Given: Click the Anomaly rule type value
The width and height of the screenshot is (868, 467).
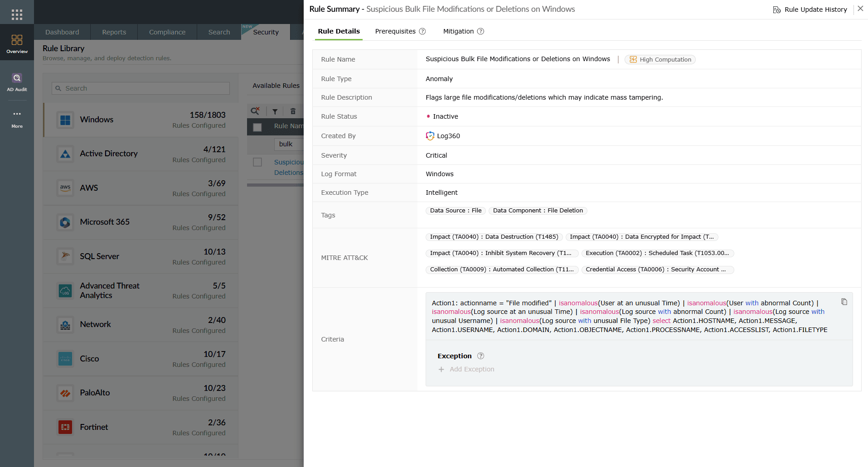Looking at the screenshot, I should coord(439,79).
